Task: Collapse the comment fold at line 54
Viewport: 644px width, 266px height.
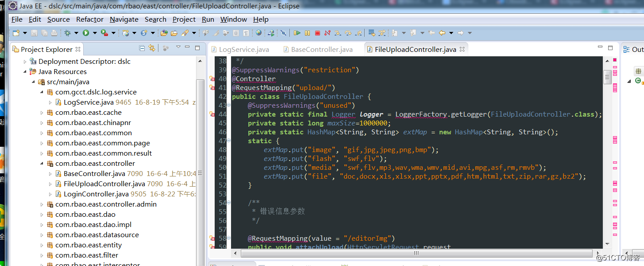Action: [x=229, y=203]
